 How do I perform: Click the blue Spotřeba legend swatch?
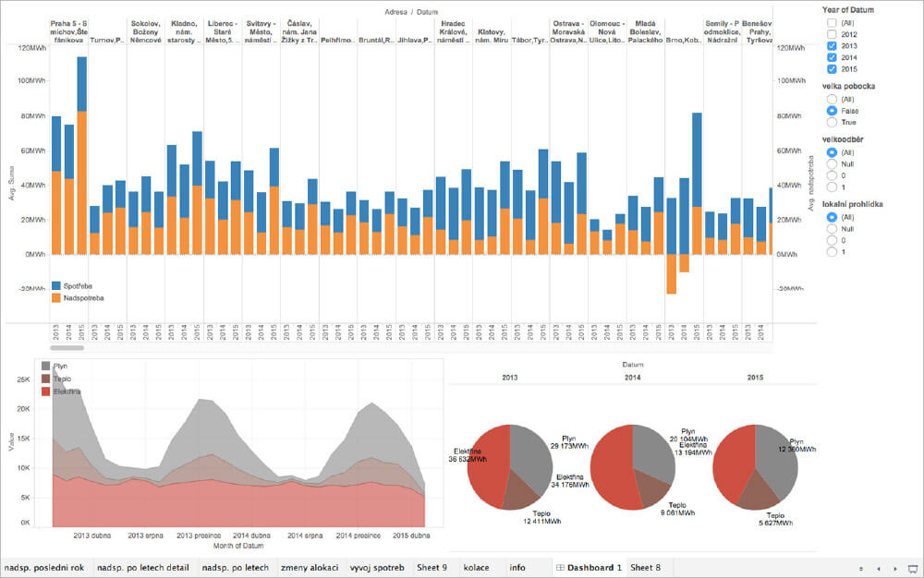click(x=56, y=286)
